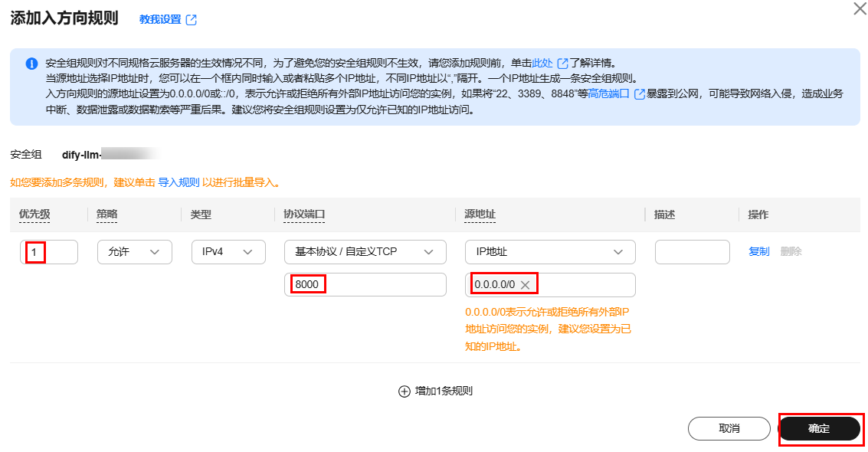868x452 pixels.
Task: Click 复制 to copy the rule
Action: tap(759, 252)
